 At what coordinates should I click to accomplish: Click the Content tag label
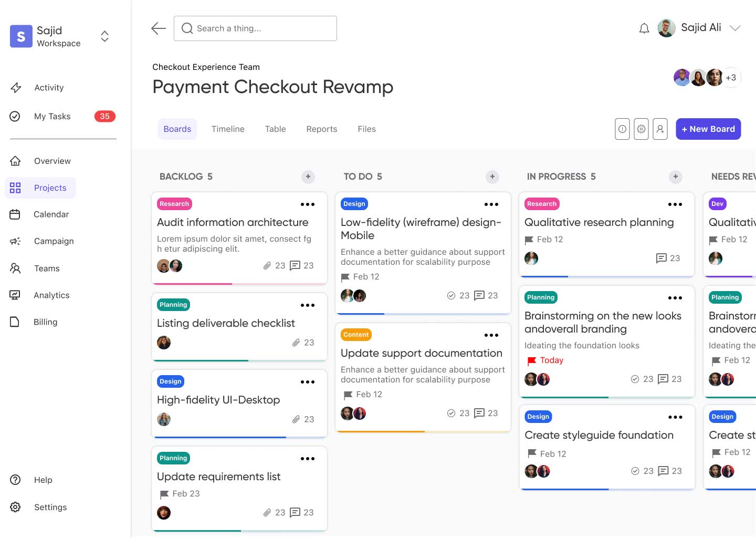pyautogui.click(x=356, y=335)
